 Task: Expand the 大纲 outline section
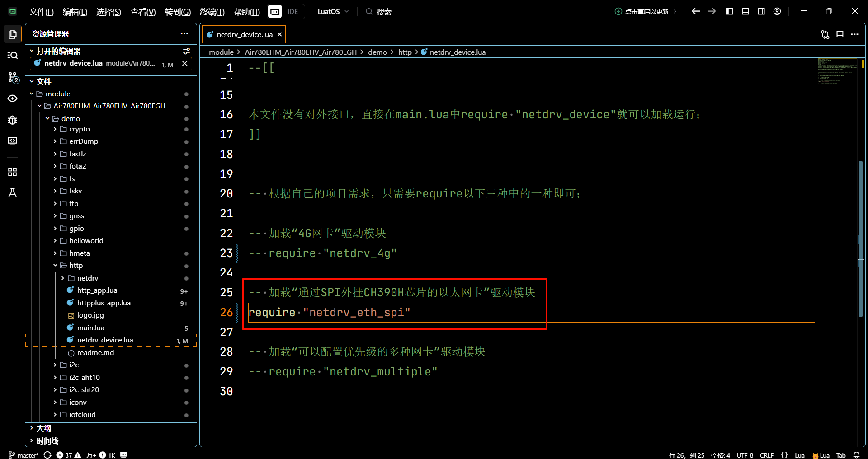pyautogui.click(x=44, y=428)
